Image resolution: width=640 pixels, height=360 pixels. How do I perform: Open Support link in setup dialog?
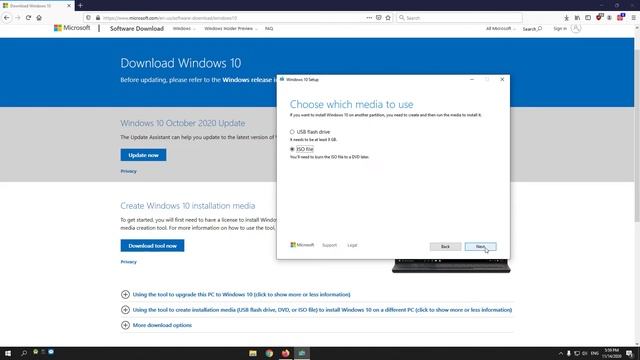pos(329,245)
